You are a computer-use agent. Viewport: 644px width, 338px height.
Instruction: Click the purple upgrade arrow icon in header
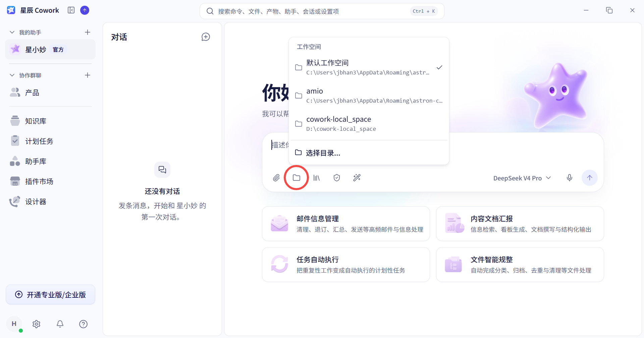pyautogui.click(x=85, y=10)
